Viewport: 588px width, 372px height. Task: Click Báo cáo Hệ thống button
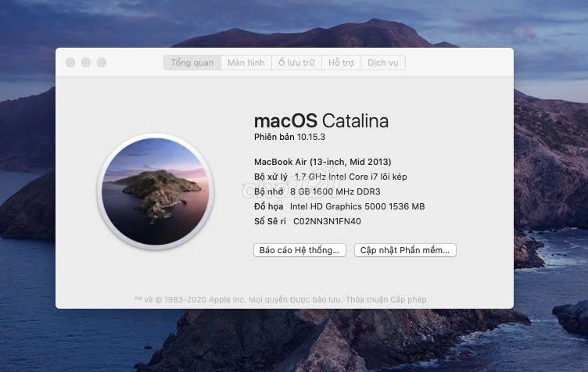pyautogui.click(x=299, y=250)
